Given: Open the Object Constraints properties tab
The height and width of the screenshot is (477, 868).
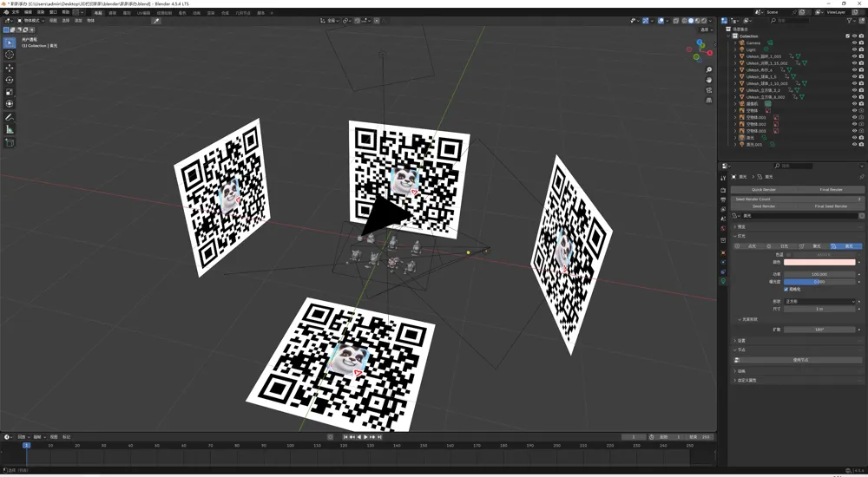Looking at the screenshot, I should tap(723, 271).
